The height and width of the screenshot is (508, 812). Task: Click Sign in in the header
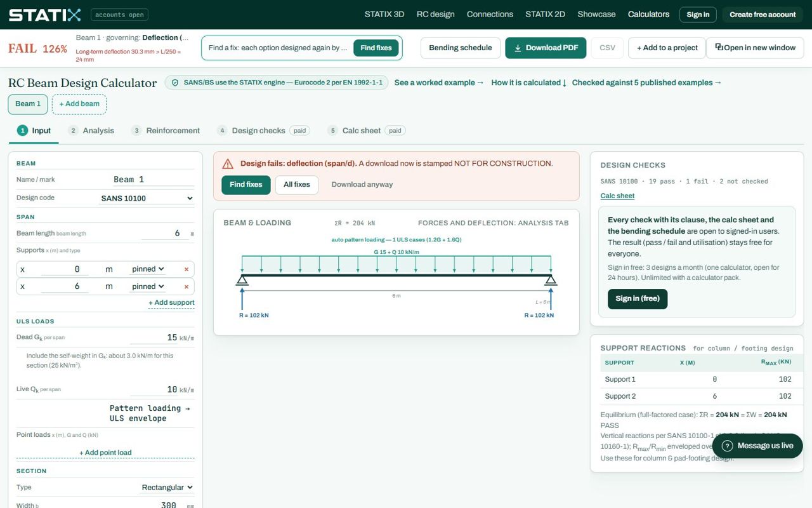698,15
